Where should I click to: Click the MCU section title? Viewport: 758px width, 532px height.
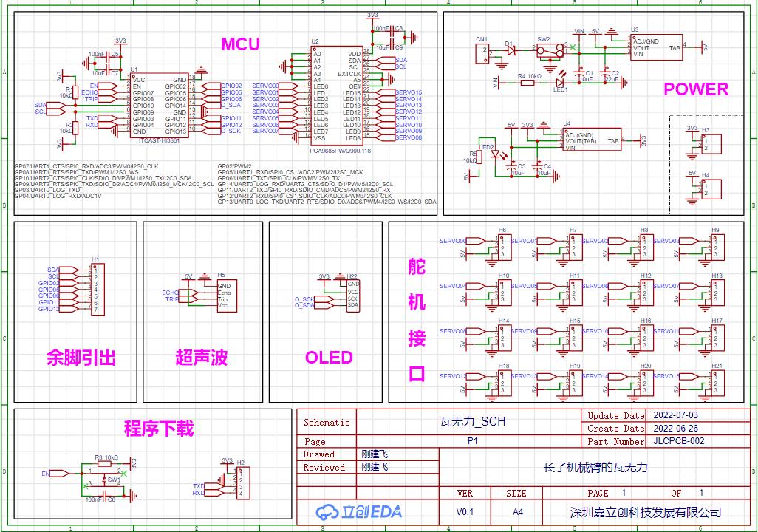240,44
